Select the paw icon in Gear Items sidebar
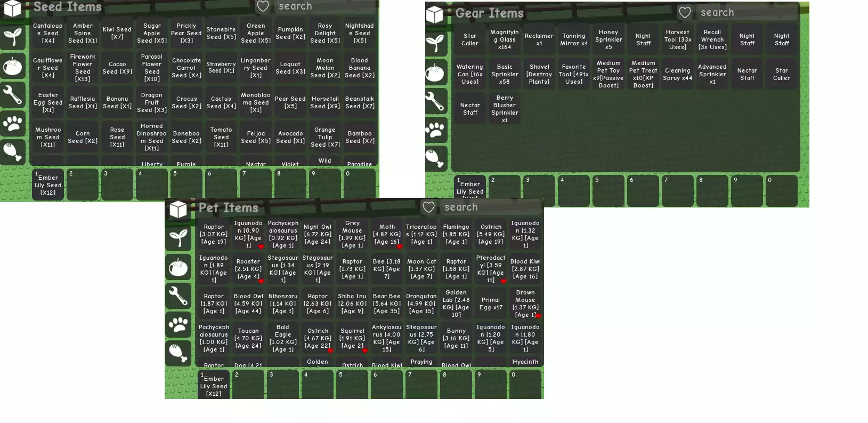Image resolution: width=868 pixels, height=423 pixels. (435, 130)
